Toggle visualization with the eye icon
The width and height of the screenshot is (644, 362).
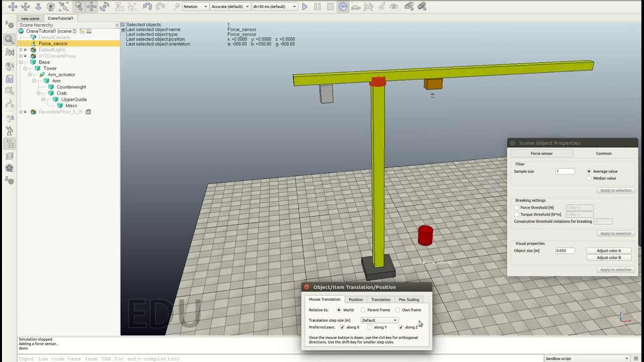tap(394, 7)
